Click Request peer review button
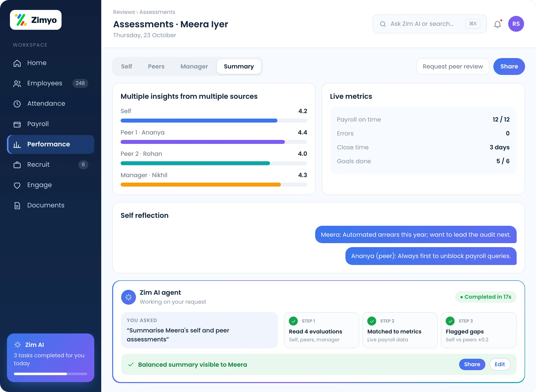 [x=453, y=66]
